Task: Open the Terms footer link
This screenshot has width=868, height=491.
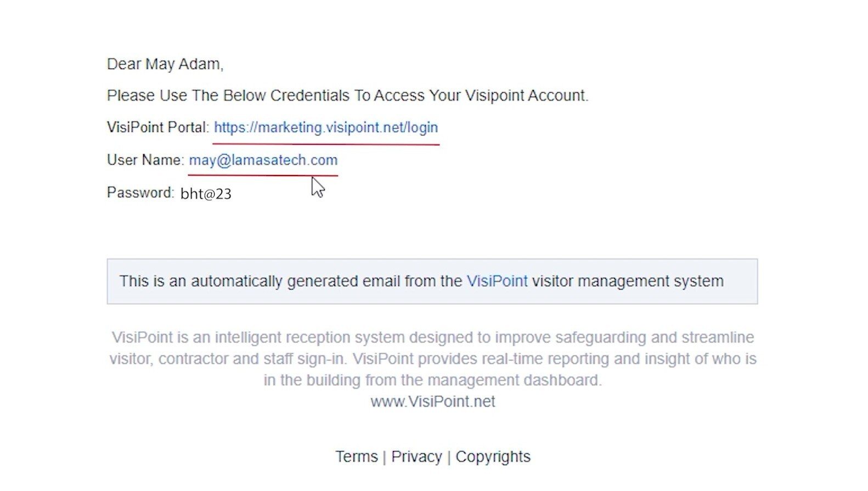Action: click(x=357, y=457)
